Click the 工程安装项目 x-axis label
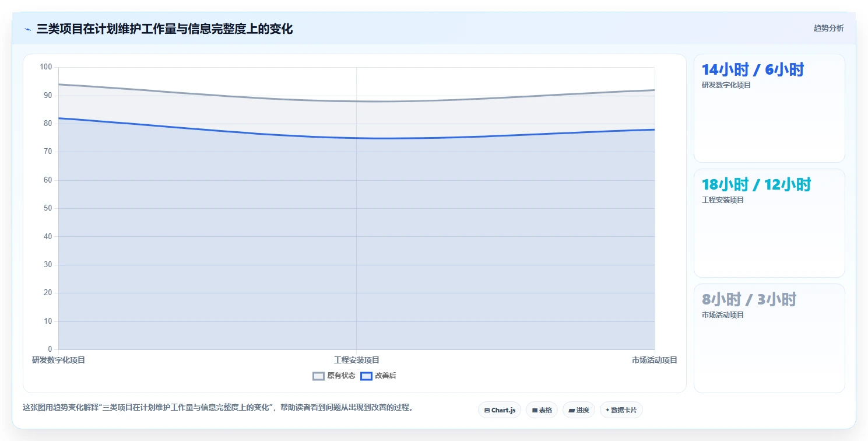The width and height of the screenshot is (868, 441). click(357, 360)
